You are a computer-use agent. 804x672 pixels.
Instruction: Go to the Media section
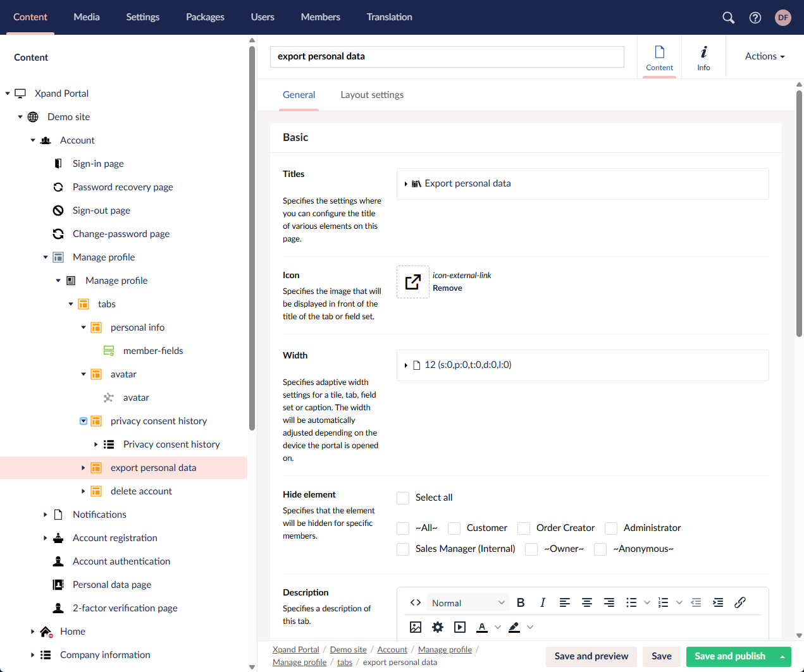point(87,17)
